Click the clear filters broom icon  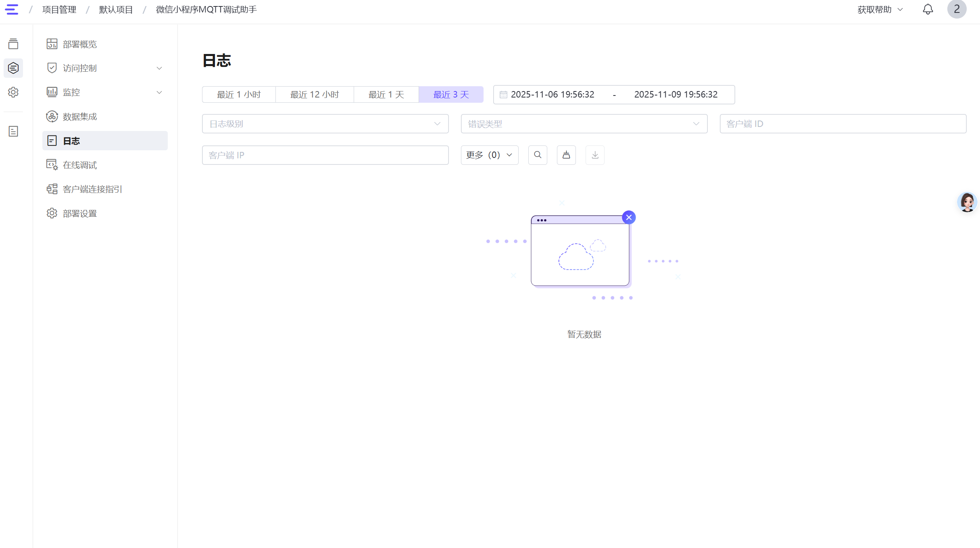(566, 155)
